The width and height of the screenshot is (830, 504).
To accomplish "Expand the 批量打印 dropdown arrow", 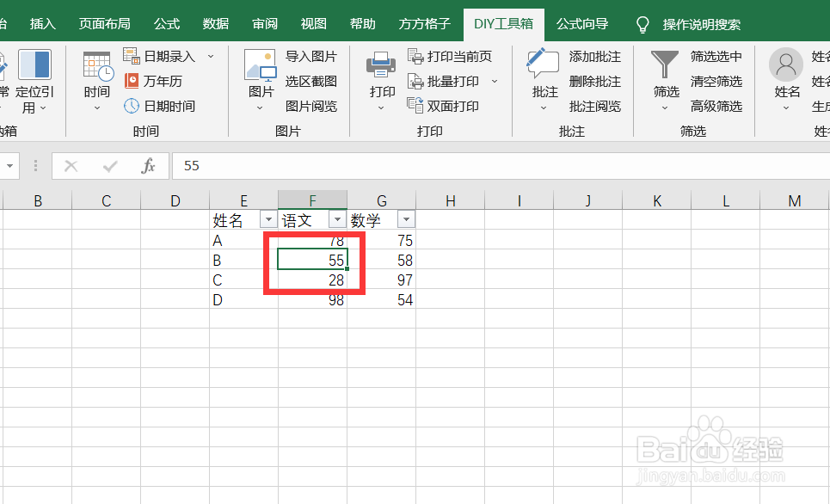I will pos(495,81).
